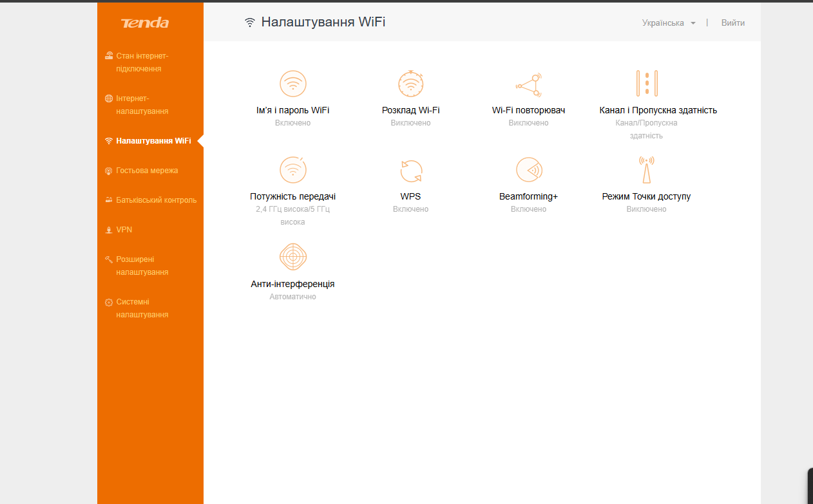Open the Потужність передачі signal icon

tap(293, 170)
